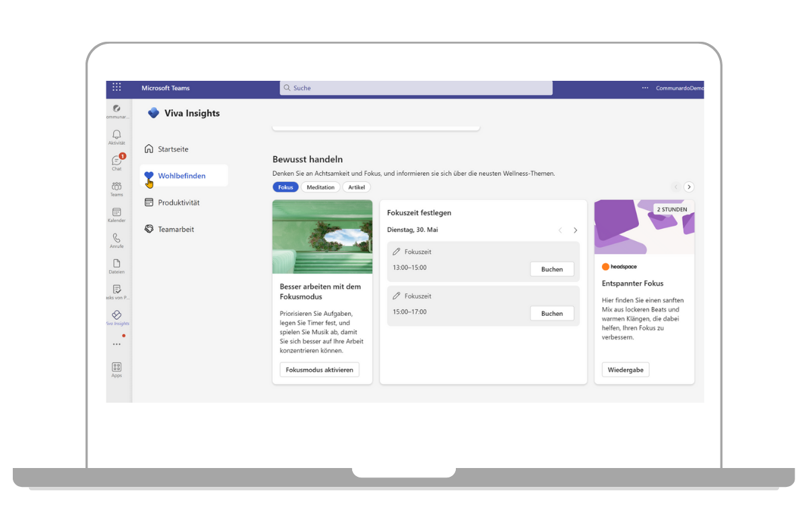This screenshot has width=808, height=532.
Task: Go to the previous day in Fokuszeit festlegen
Action: 560,230
